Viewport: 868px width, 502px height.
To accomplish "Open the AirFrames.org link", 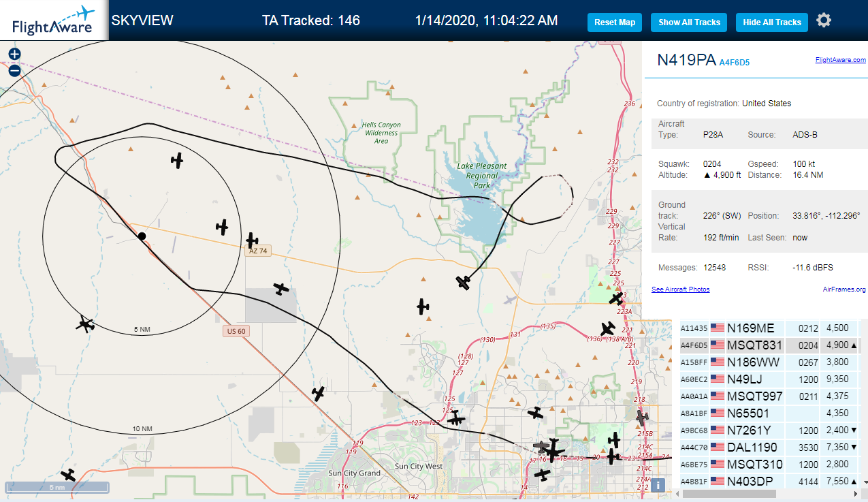I will click(844, 289).
